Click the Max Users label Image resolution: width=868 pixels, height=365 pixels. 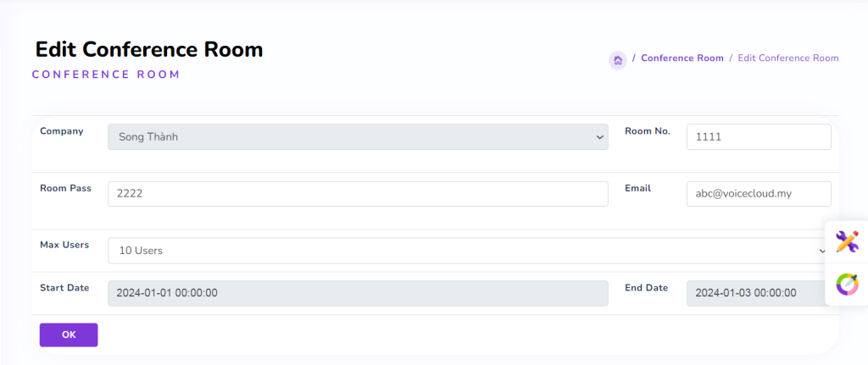click(x=64, y=245)
